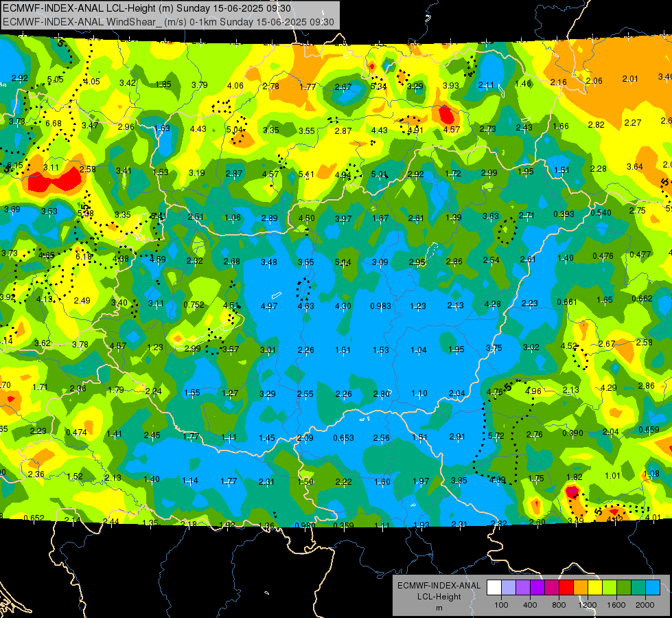Click the wind shear value 1.04
Viewport: 672px width, 618px height.
click(x=419, y=350)
